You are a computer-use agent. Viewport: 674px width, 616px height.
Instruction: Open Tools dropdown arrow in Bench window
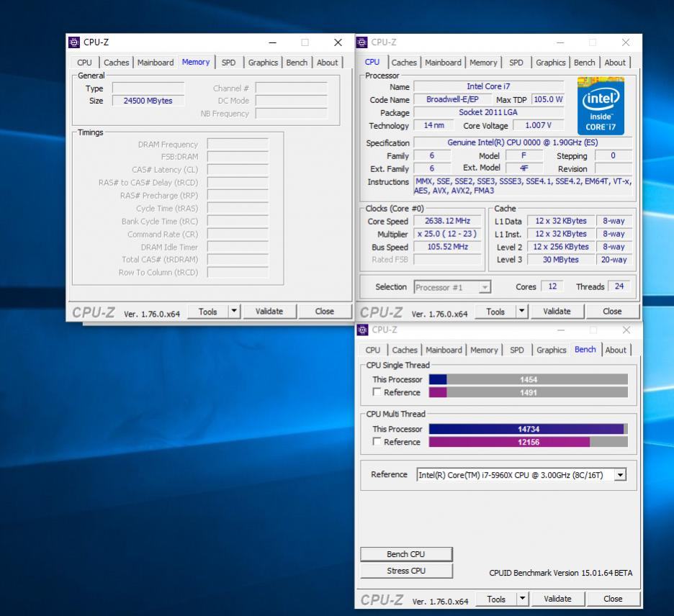pyautogui.click(x=522, y=599)
